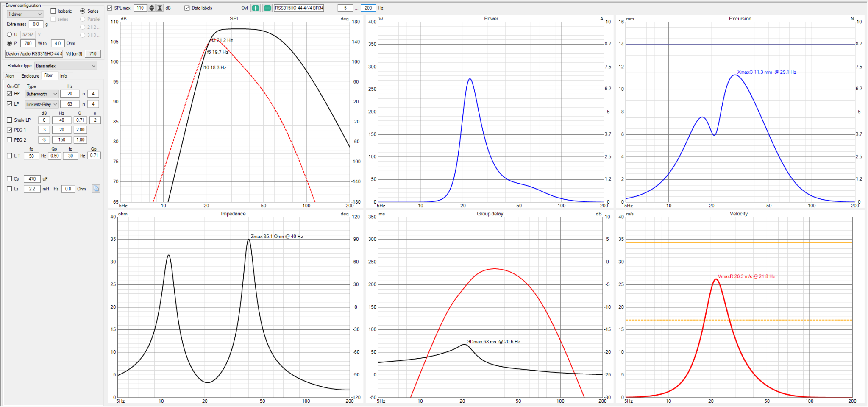The width and height of the screenshot is (868, 407).
Task: Switch to the Enclosure tab
Action: coord(31,76)
